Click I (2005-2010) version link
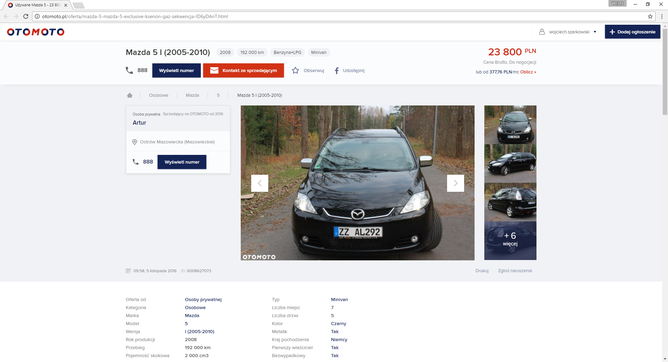The height and width of the screenshot is (362, 668). 199,331
